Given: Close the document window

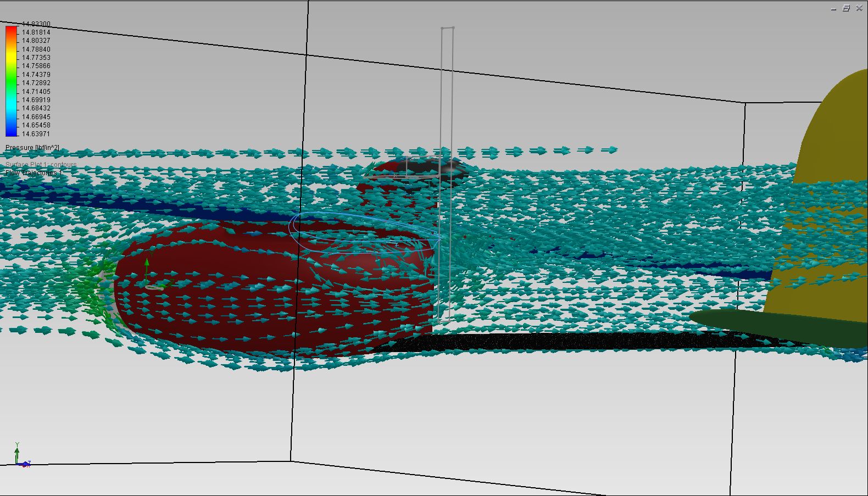Looking at the screenshot, I should (x=859, y=8).
